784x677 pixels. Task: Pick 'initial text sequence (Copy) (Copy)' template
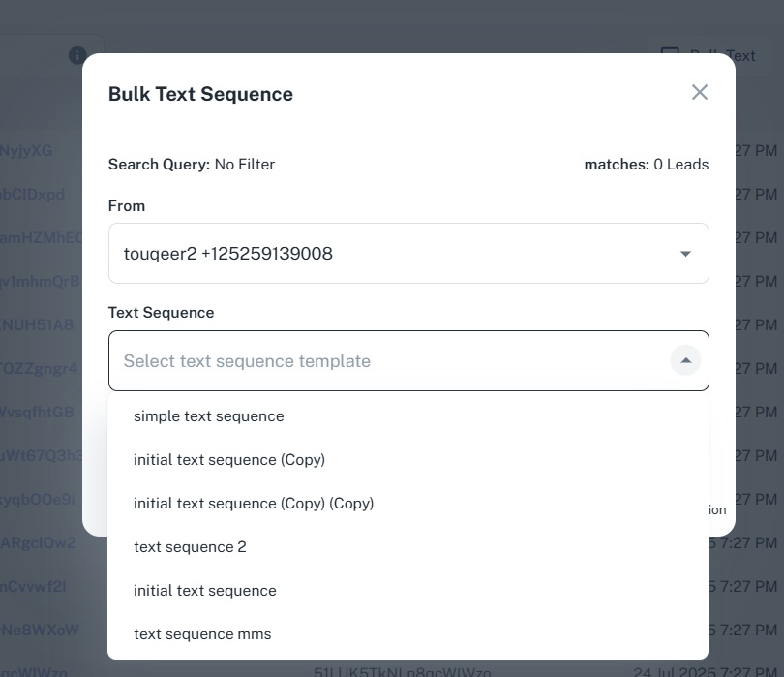tap(254, 504)
